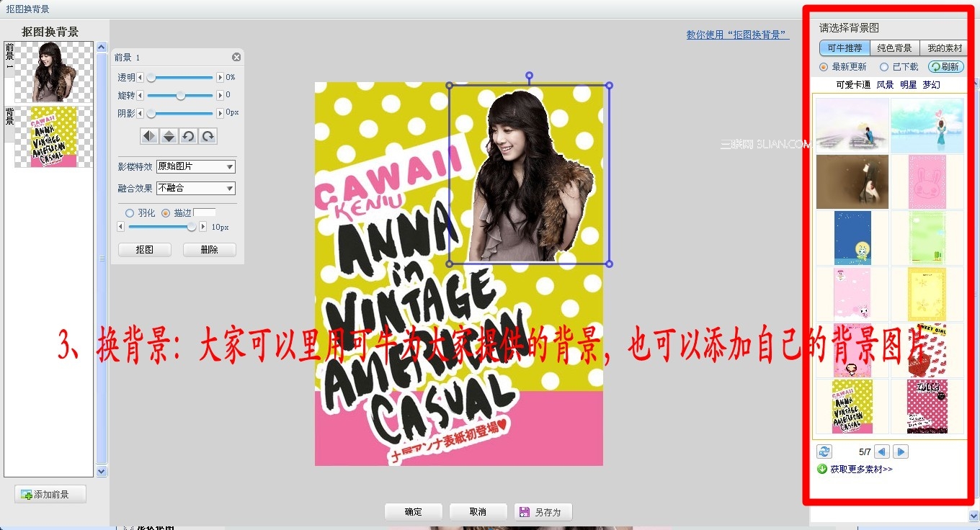Select the 最新更新 radio button
The width and height of the screenshot is (980, 530).
(x=824, y=67)
